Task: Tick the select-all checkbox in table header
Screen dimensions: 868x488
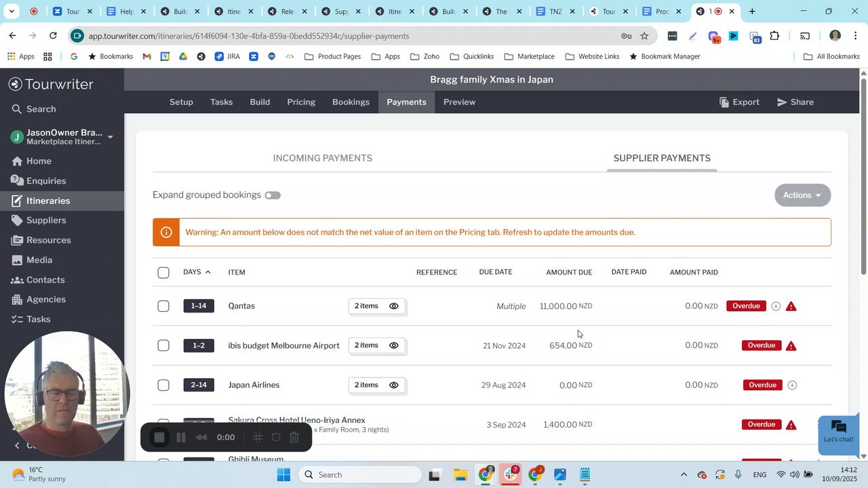Action: pyautogui.click(x=163, y=272)
